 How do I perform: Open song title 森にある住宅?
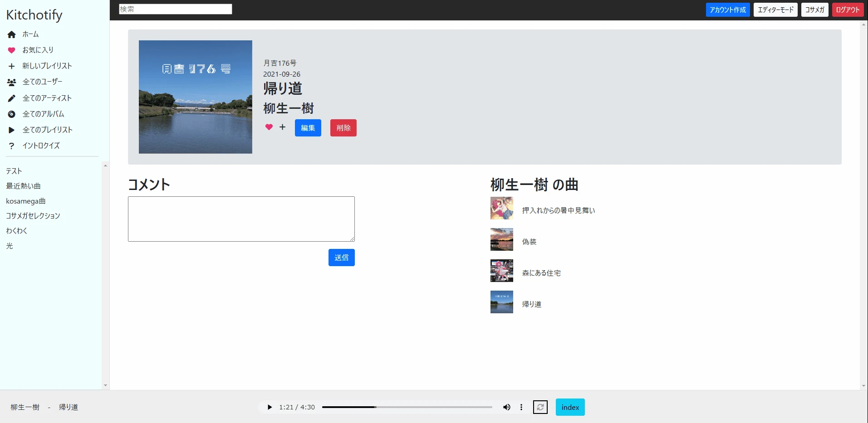[541, 273]
